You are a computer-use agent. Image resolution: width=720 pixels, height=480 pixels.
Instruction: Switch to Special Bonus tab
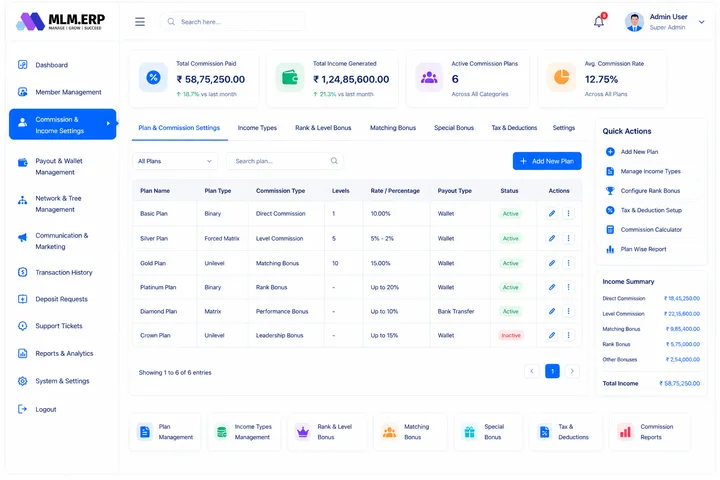[454, 128]
